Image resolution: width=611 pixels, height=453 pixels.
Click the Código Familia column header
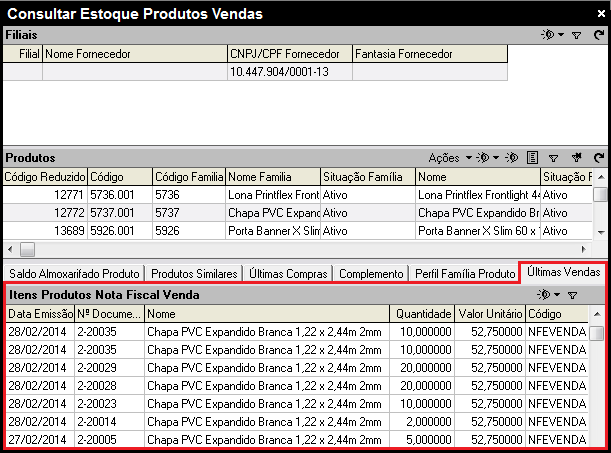(189, 177)
